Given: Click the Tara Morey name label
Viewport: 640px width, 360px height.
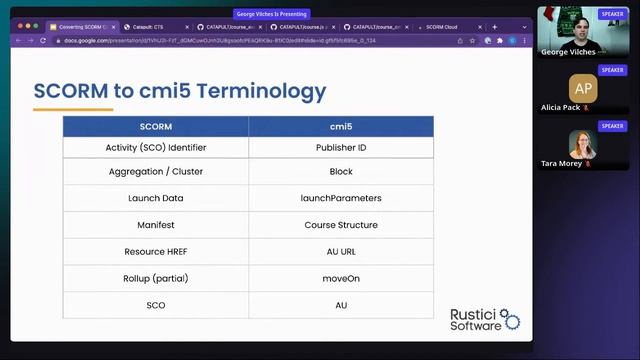Looking at the screenshot, I should (x=561, y=164).
